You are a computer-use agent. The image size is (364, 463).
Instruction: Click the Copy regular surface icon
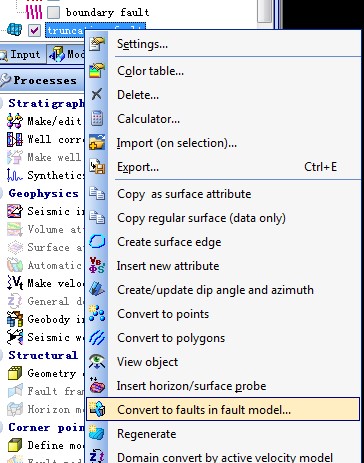[97, 218]
